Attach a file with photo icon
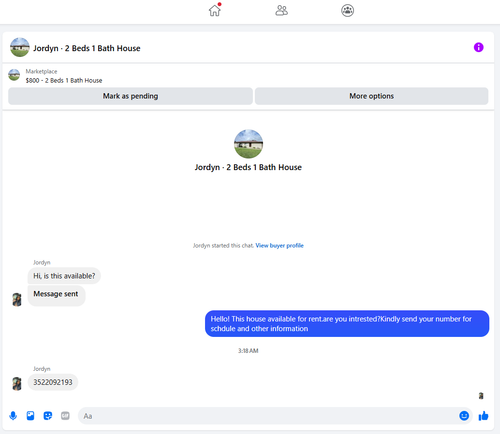The image size is (500, 434). point(30,416)
